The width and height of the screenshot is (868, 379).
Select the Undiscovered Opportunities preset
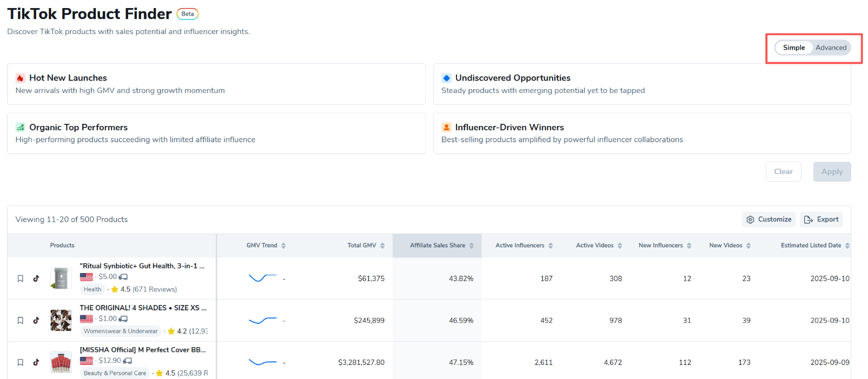click(x=641, y=84)
